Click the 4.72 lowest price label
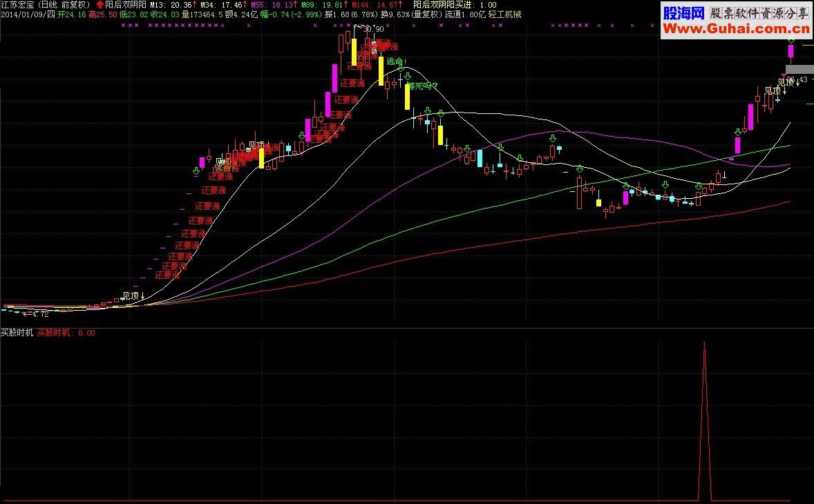This screenshot has width=814, height=504. (x=40, y=314)
